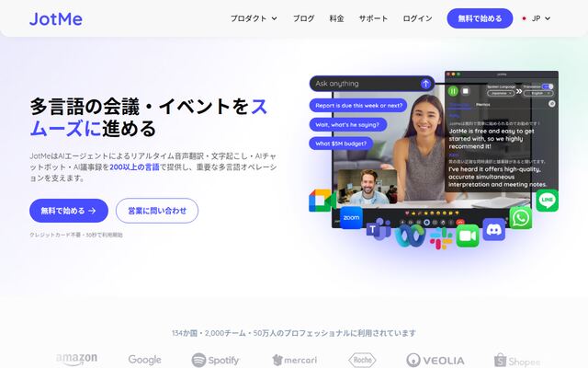Click the Zoom app icon
This screenshot has height=368, width=588.
pyautogui.click(x=351, y=217)
